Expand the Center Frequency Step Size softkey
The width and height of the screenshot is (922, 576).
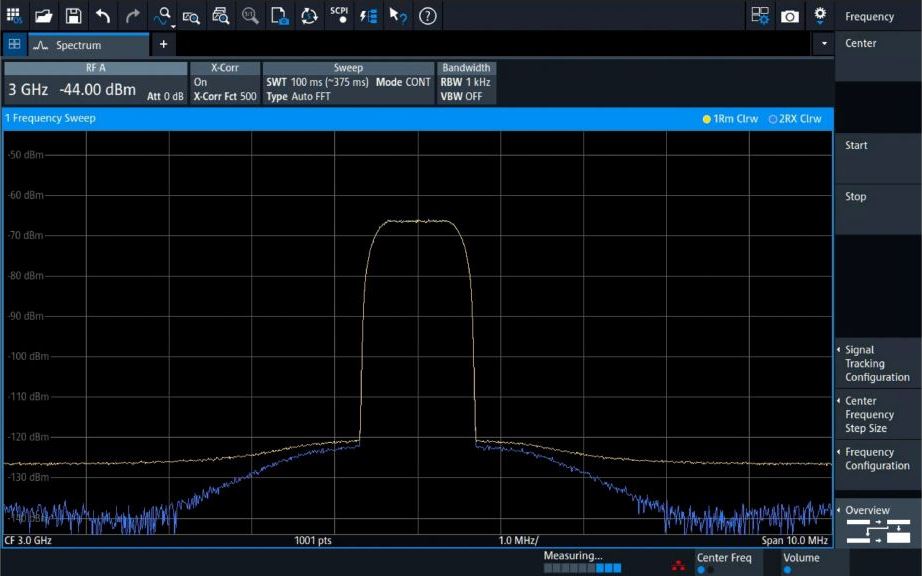(876, 415)
